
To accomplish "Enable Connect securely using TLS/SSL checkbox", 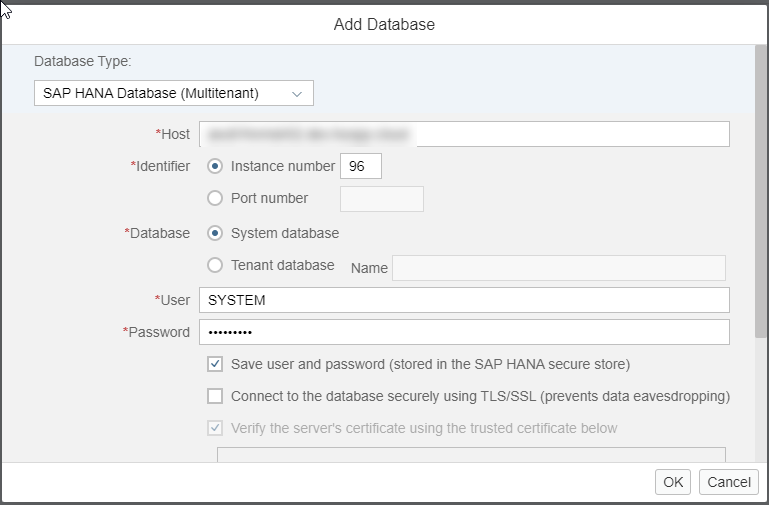I will click(215, 396).
